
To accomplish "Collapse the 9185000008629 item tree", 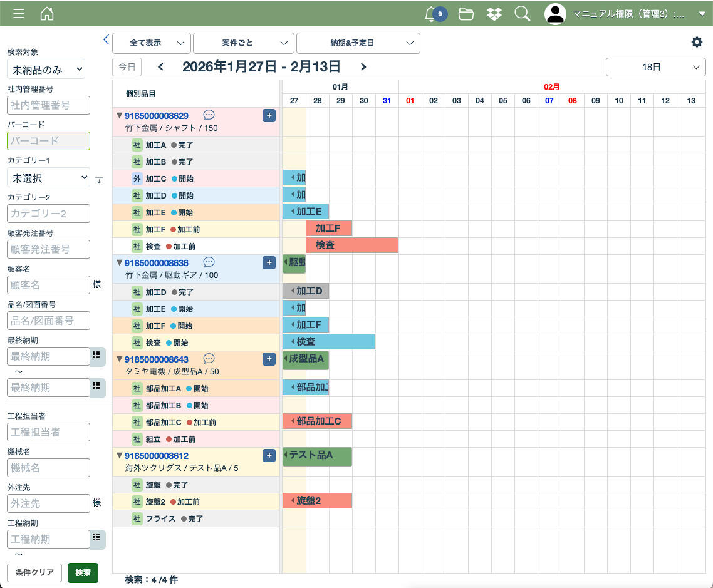I will coord(120,115).
